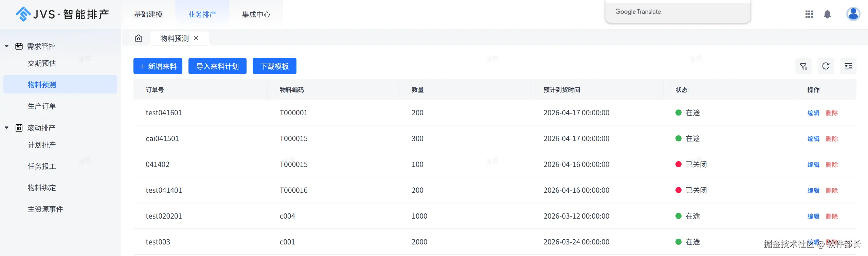Select 任务报工 in the sidebar
Screen dimensions: 868x256
click(x=42, y=166)
